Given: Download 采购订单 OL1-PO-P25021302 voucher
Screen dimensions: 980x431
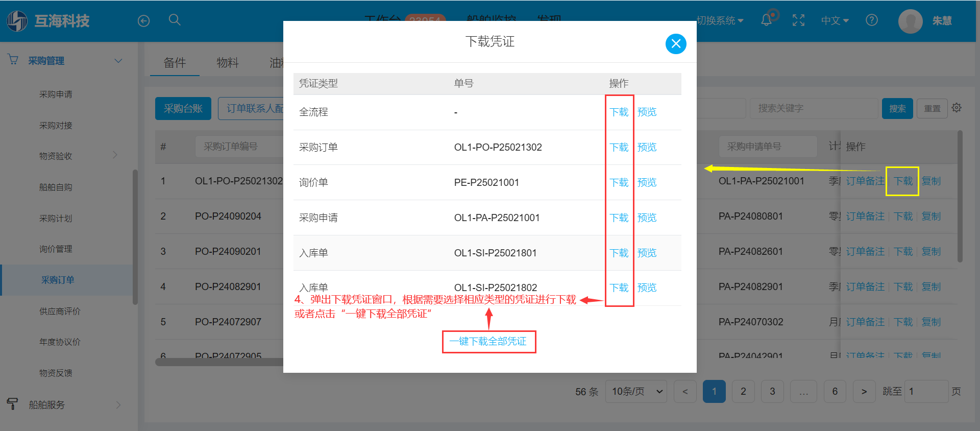Looking at the screenshot, I should click(619, 147).
